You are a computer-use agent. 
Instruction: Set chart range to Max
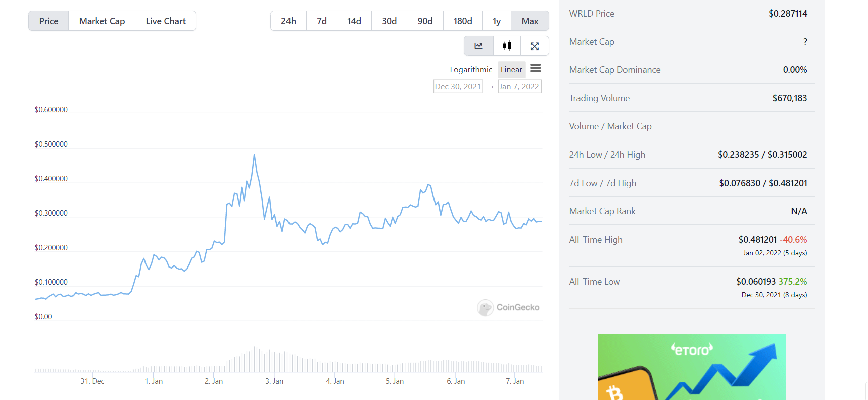(530, 21)
